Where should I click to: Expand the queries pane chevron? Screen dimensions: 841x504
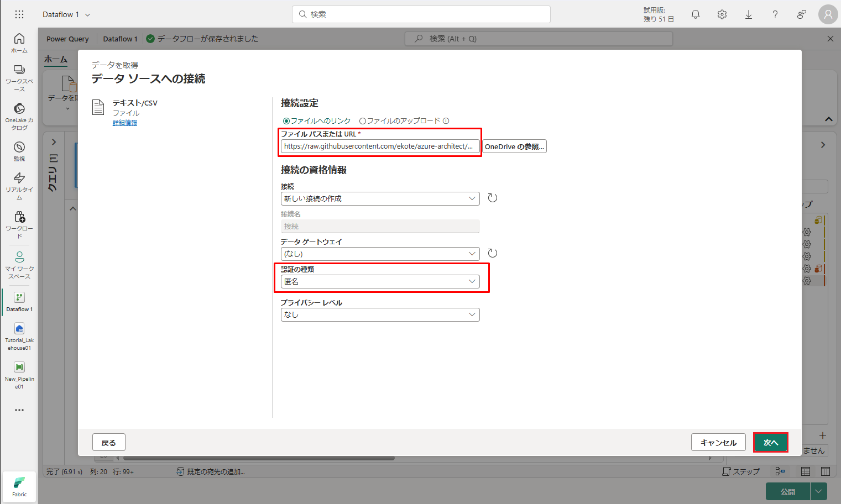pyautogui.click(x=54, y=142)
